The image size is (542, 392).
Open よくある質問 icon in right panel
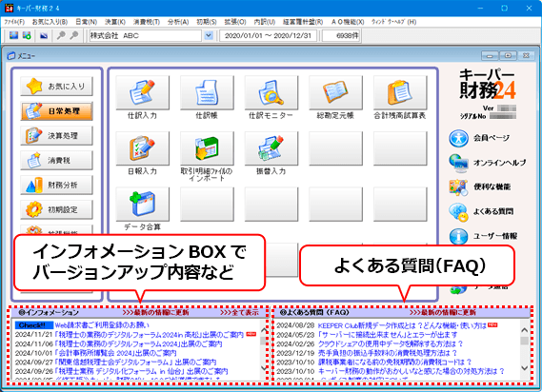[459, 212]
